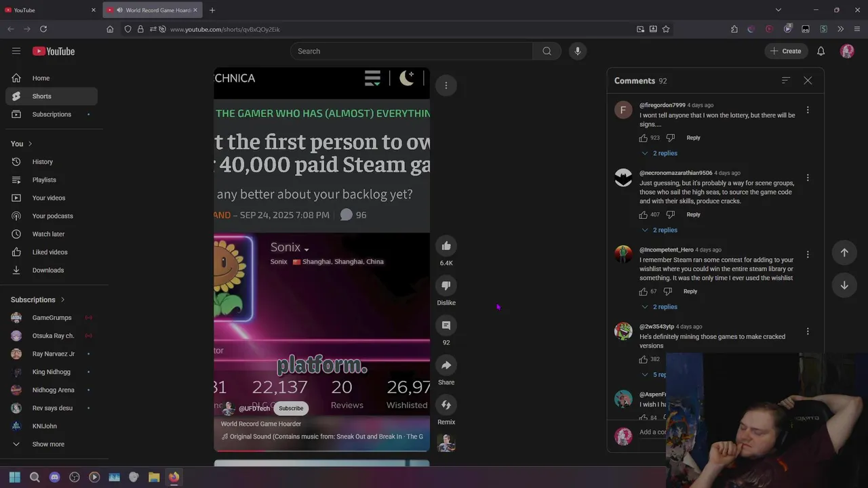The image size is (868, 488).
Task: Collapse the sidebar with the hamburger menu
Action: (x=16, y=51)
